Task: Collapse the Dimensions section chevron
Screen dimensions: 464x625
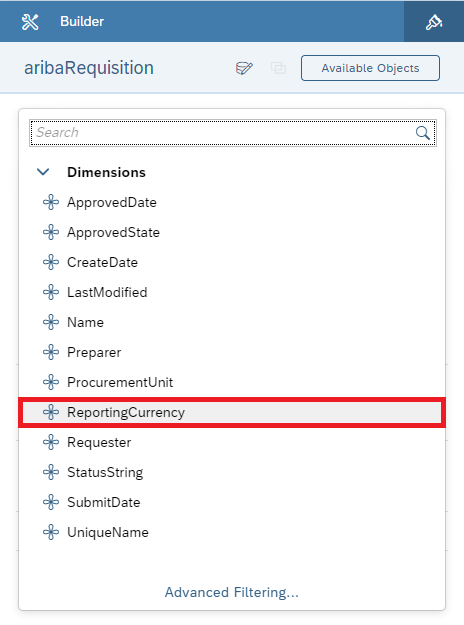Action: [x=43, y=172]
